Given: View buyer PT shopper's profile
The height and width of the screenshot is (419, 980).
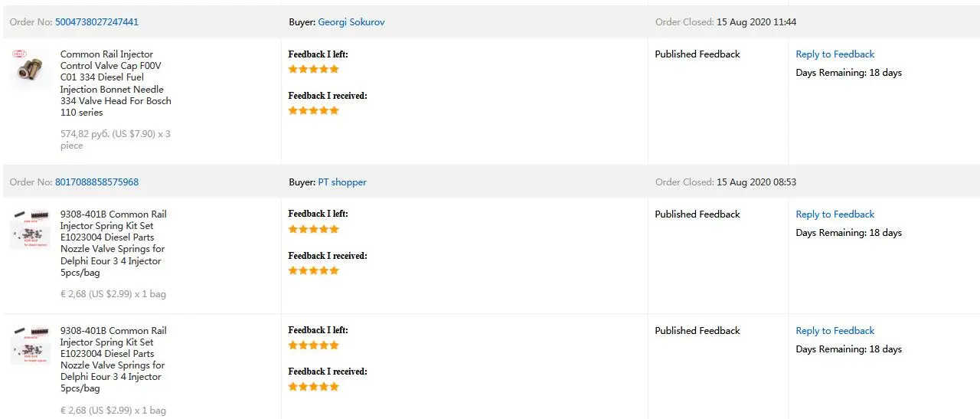Looking at the screenshot, I should pyautogui.click(x=342, y=182).
